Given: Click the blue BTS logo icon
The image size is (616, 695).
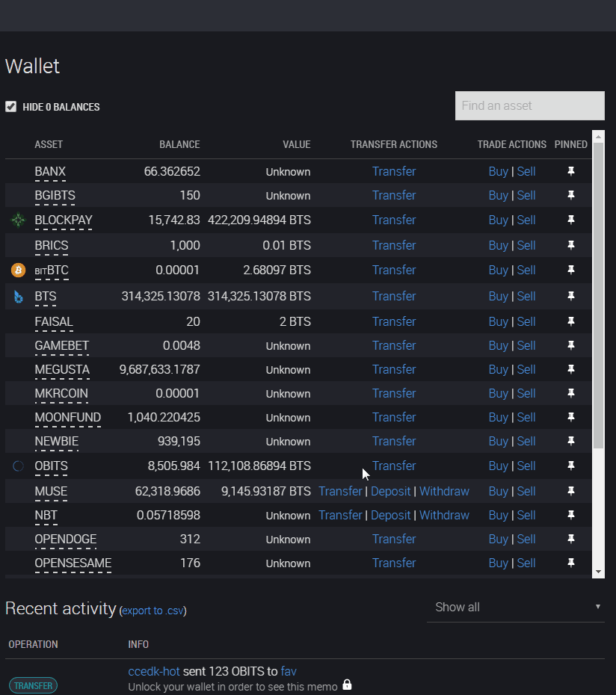Looking at the screenshot, I should pos(18,296).
